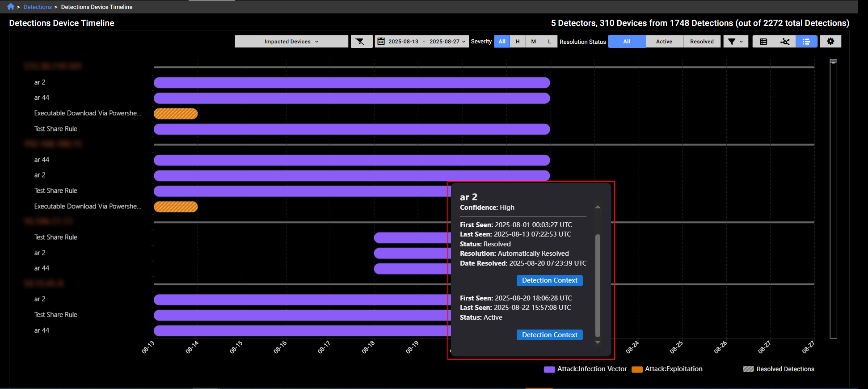Filter severity to Low (L)

[550, 42]
